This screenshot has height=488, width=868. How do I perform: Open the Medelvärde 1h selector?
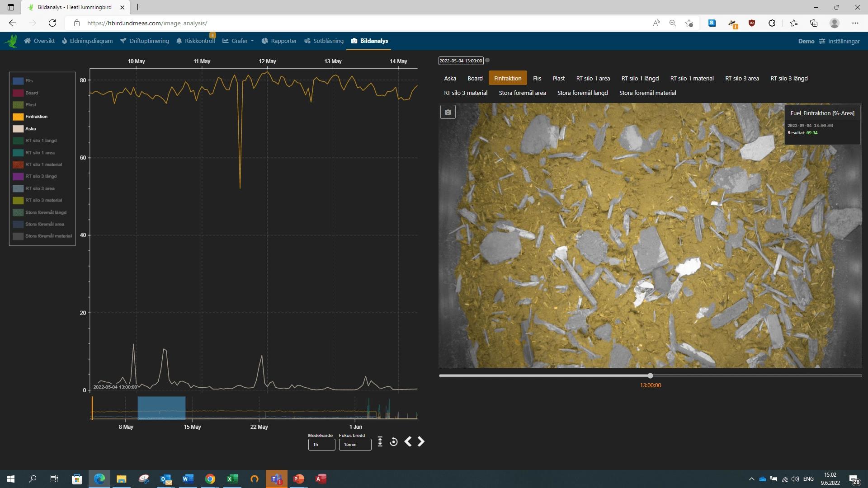[321, 445]
